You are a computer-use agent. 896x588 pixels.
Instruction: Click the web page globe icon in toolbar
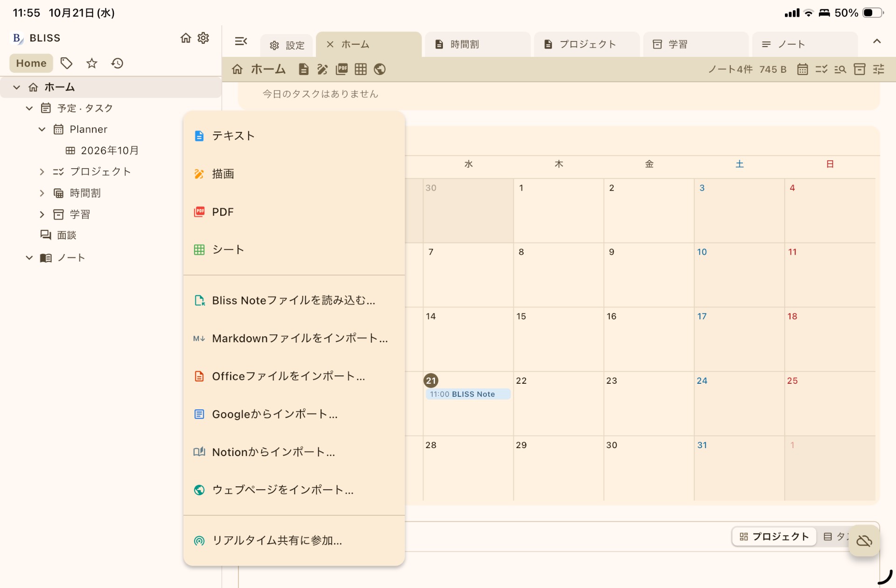pos(380,69)
